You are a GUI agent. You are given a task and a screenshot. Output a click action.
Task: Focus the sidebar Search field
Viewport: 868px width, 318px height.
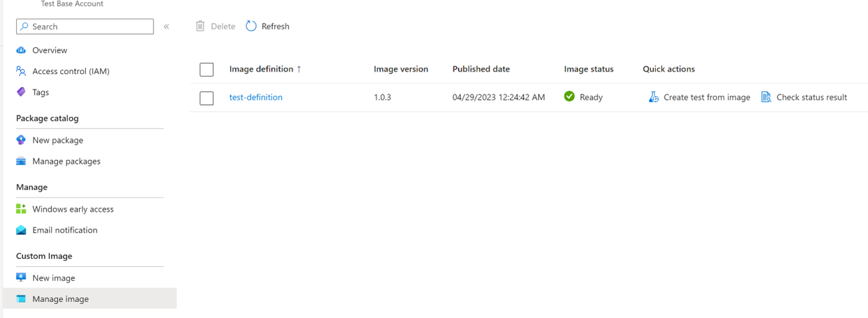85,27
